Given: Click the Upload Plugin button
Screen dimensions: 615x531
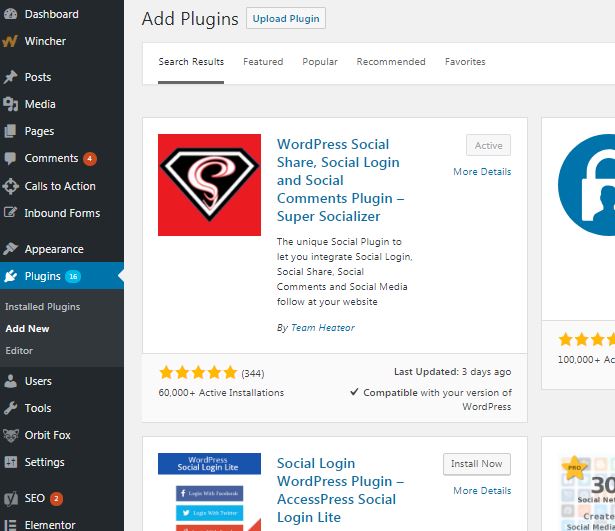Looking at the screenshot, I should (286, 18).
